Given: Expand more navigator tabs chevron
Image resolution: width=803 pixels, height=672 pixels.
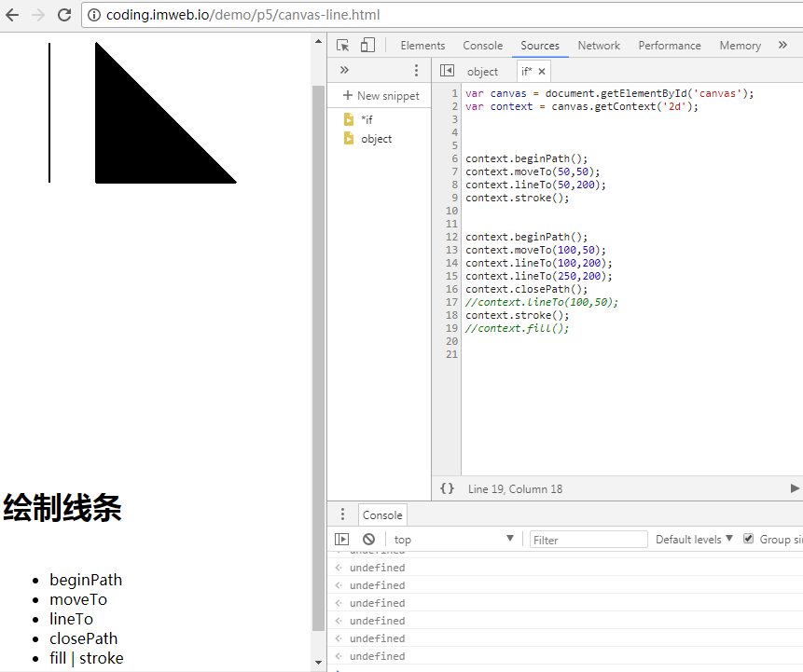Looking at the screenshot, I should point(344,70).
